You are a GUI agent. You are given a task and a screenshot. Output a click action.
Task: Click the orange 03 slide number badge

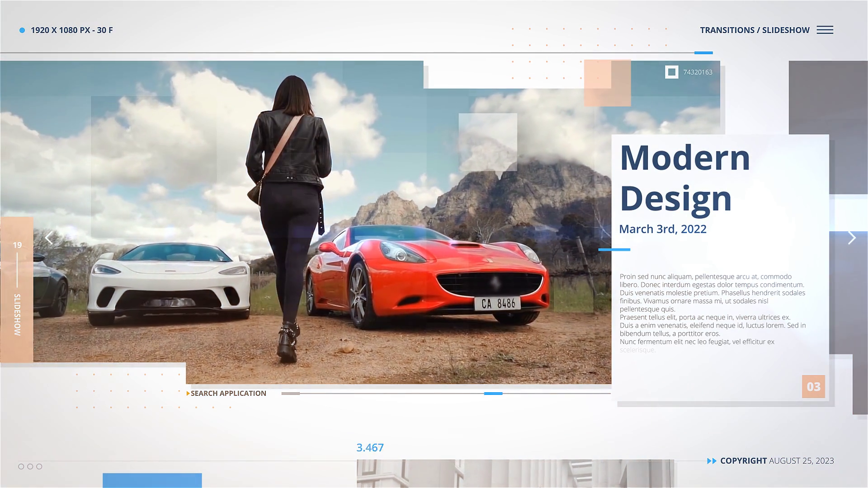(x=813, y=387)
